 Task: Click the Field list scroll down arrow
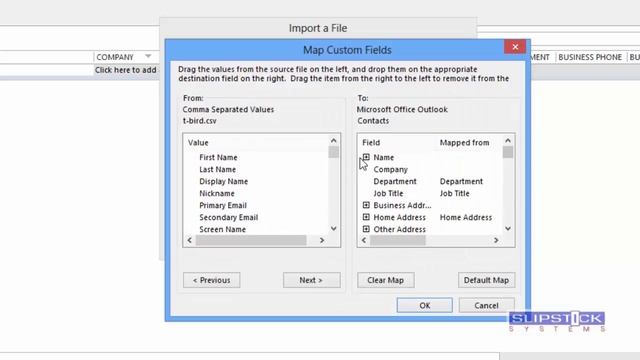(508, 229)
